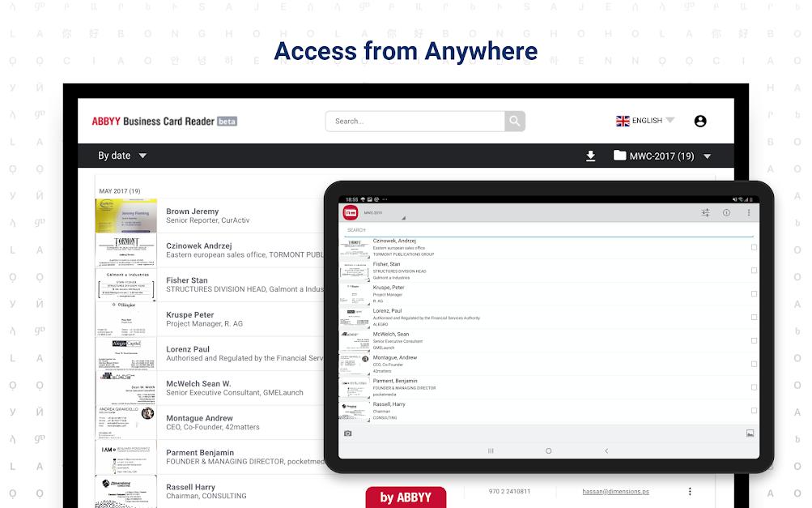Tap Czinowek, Andrzej name on tablet
The image size is (812, 508).
(394, 241)
